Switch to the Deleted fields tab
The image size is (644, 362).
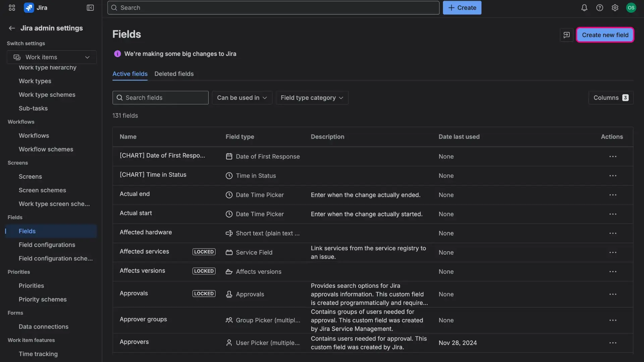point(174,74)
